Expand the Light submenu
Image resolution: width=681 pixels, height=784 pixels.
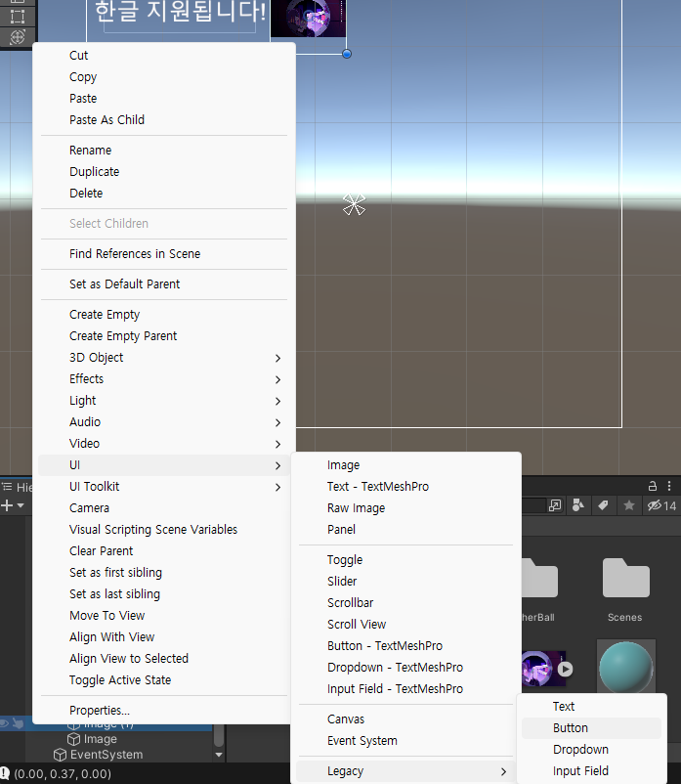164,401
